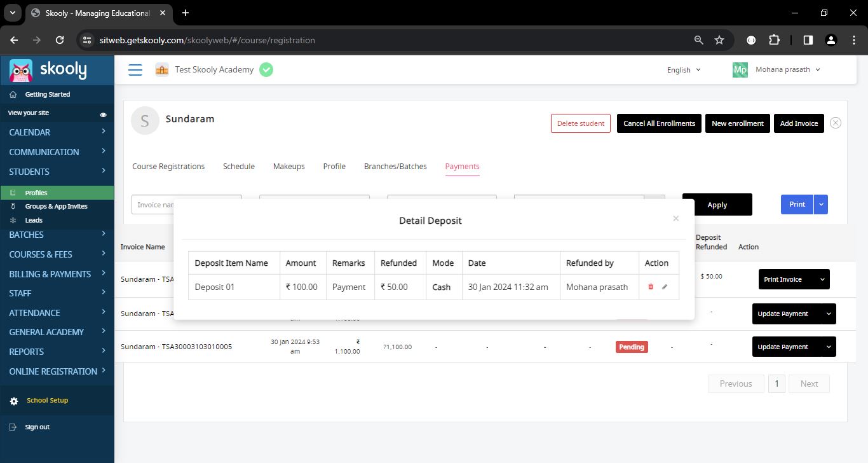Viewport: 868px width, 463px height.
Task: Open the browser side panel icon
Action: tap(808, 40)
